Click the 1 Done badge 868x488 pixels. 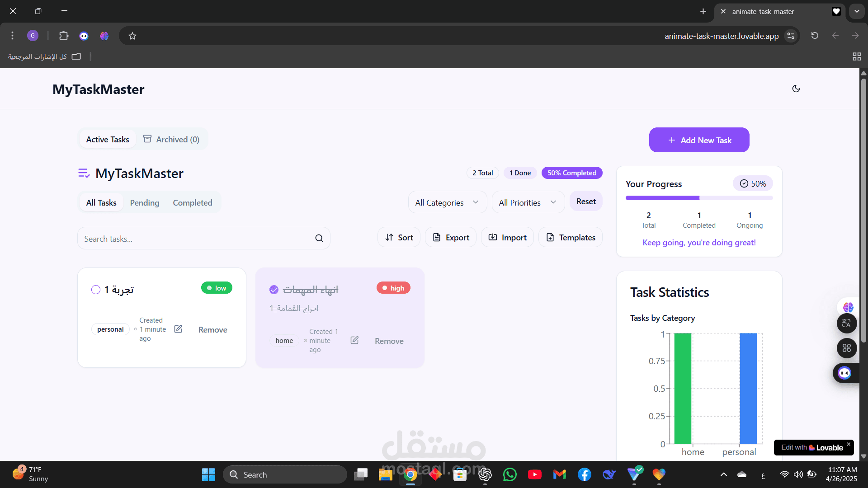520,173
